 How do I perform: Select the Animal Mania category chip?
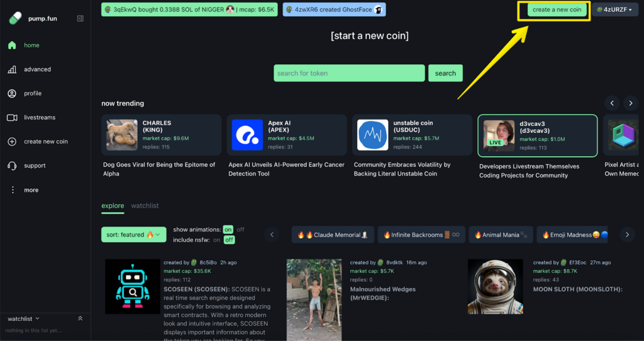point(501,235)
